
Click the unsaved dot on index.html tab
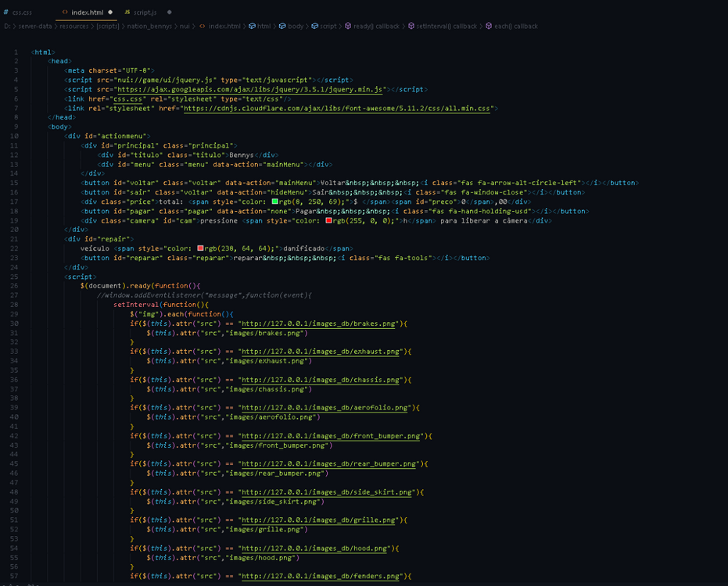point(110,13)
